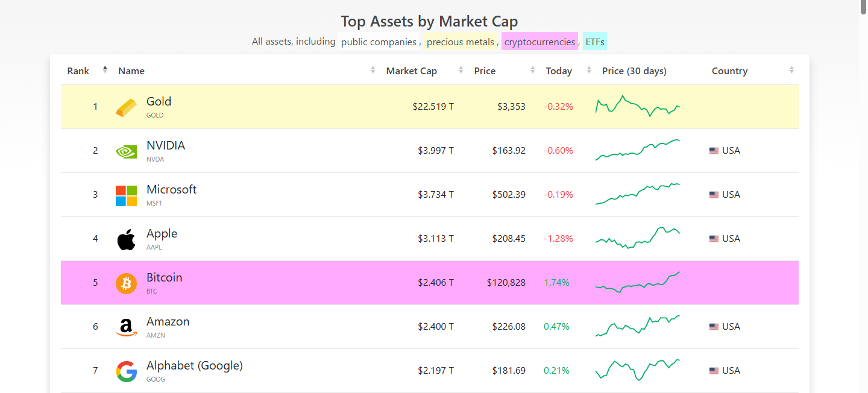Open the NVIDIA company page
This screenshot has height=393, width=868.
click(x=166, y=145)
